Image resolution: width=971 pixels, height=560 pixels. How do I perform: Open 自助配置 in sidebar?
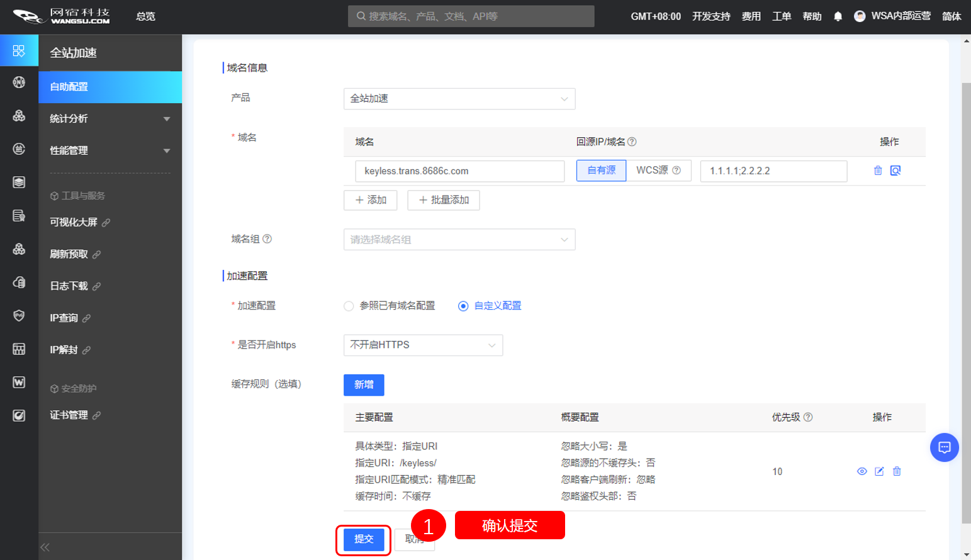(x=110, y=87)
